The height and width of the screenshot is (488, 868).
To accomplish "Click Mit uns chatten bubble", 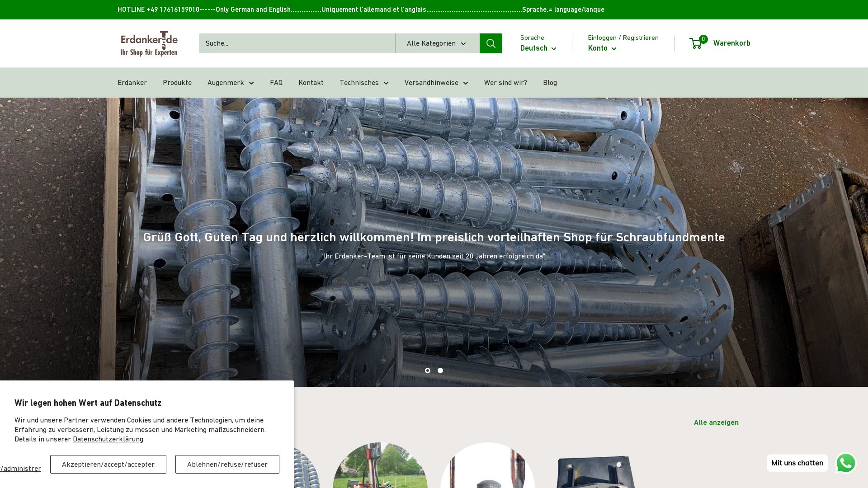I will click(797, 463).
